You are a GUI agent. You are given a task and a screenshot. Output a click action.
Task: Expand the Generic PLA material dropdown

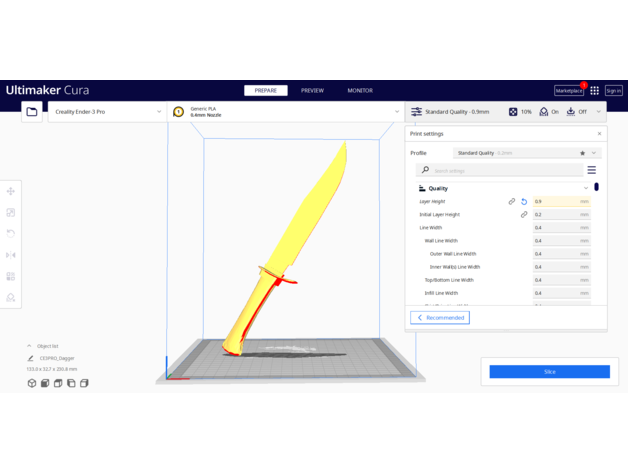[272, 112]
